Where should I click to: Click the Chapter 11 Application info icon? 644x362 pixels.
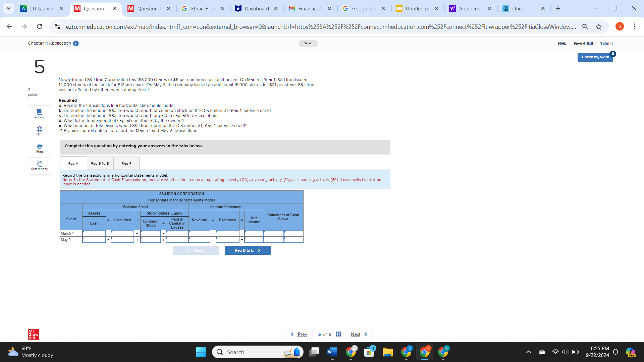point(76,43)
